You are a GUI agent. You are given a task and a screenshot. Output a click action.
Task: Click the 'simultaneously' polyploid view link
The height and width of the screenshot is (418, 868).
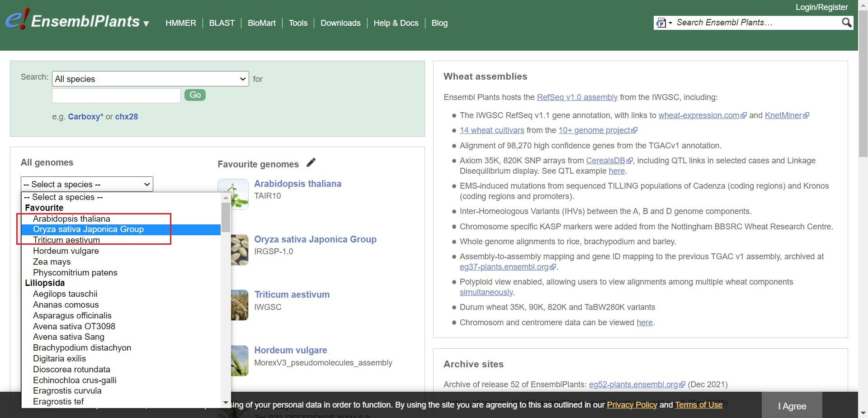[x=486, y=292]
